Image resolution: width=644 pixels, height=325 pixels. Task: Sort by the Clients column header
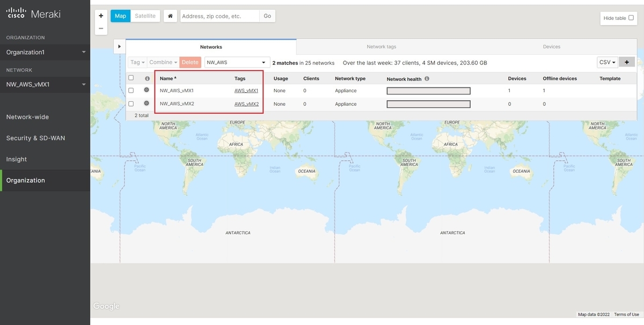(311, 78)
